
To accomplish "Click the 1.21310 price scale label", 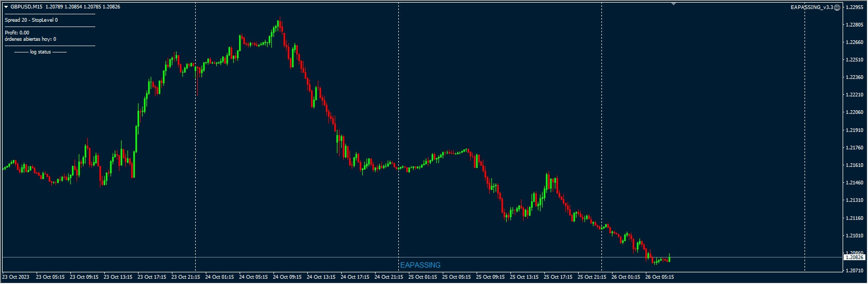I will click(855, 200).
